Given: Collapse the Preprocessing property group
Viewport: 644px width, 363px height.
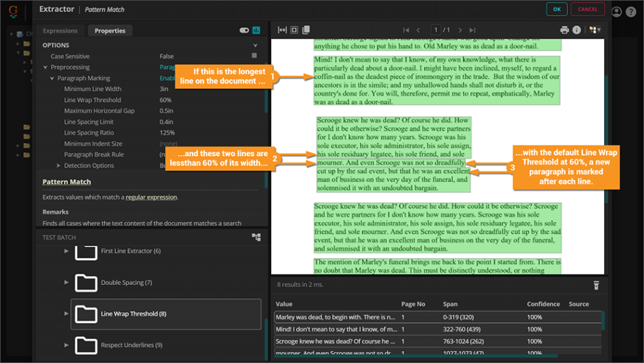Looking at the screenshot, I should tap(45, 67).
